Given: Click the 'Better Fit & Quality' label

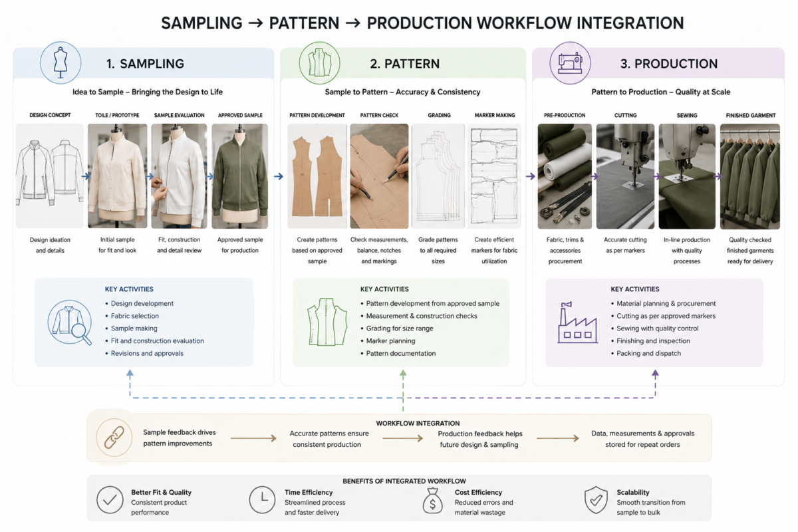Looking at the screenshot, I should 162,493.
